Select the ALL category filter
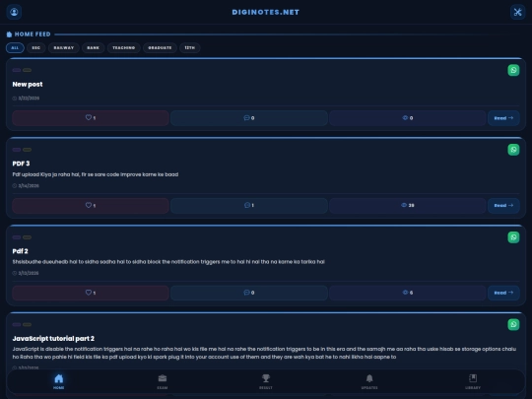This screenshot has height=399, width=532. click(15, 48)
